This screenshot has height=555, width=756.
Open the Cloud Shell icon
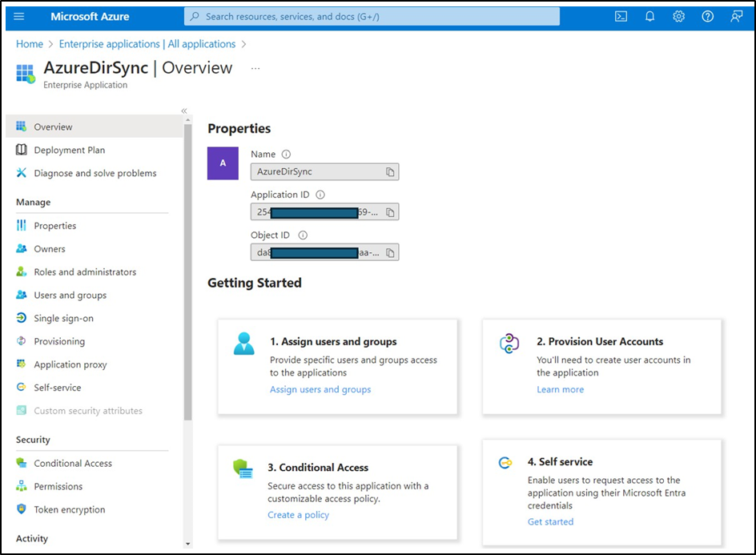coord(621,17)
